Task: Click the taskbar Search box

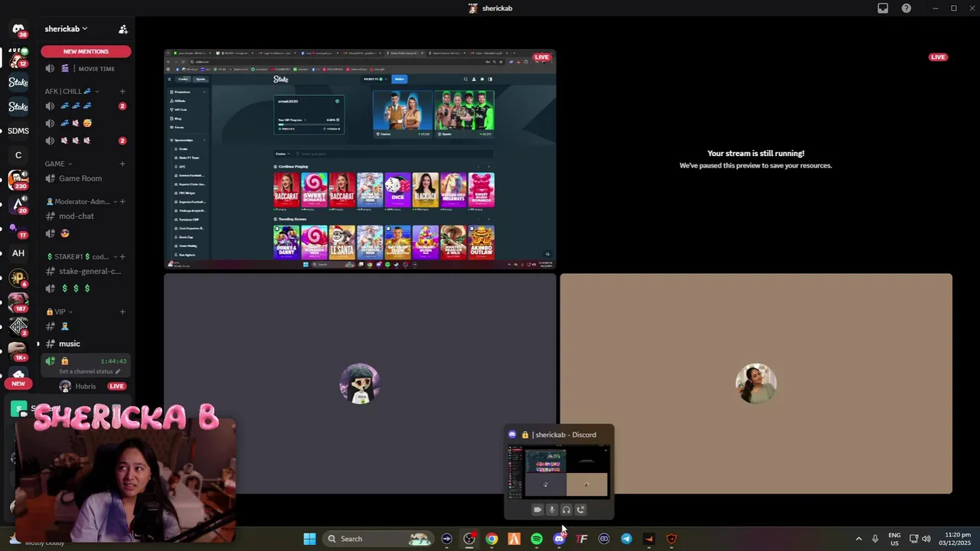Action: (378, 539)
